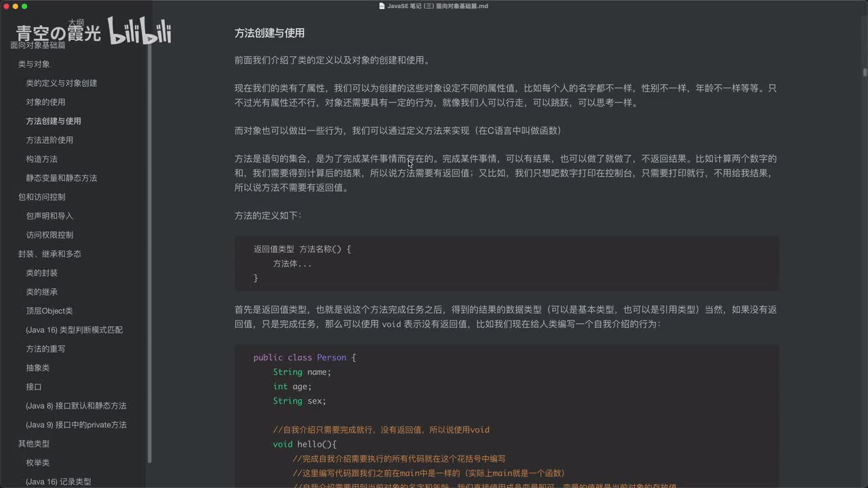The height and width of the screenshot is (488, 868).
Task: Jump to 静态变量和静态方法 section
Action: click(x=62, y=178)
